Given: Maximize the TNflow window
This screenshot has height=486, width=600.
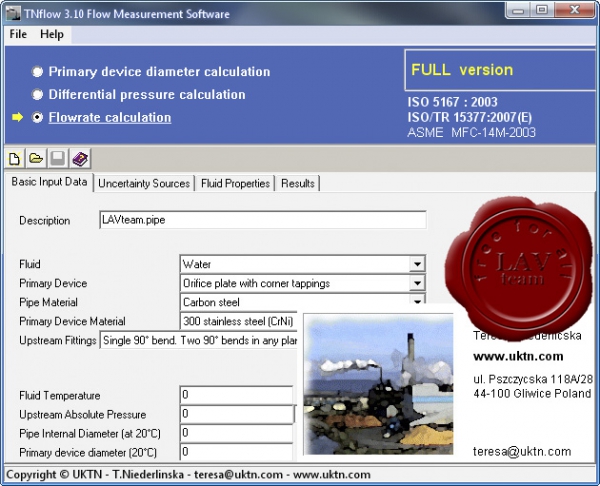Looking at the screenshot, I should pyautogui.click(x=541, y=10).
